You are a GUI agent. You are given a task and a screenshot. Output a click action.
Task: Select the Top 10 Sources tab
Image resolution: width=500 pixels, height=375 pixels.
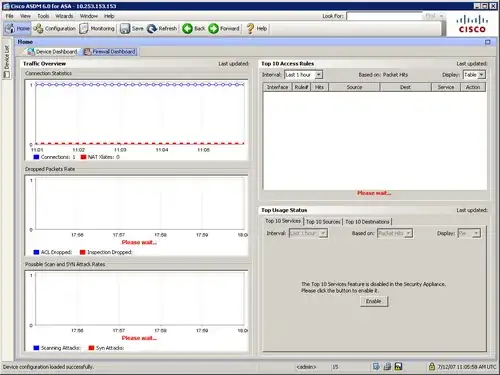(x=323, y=221)
